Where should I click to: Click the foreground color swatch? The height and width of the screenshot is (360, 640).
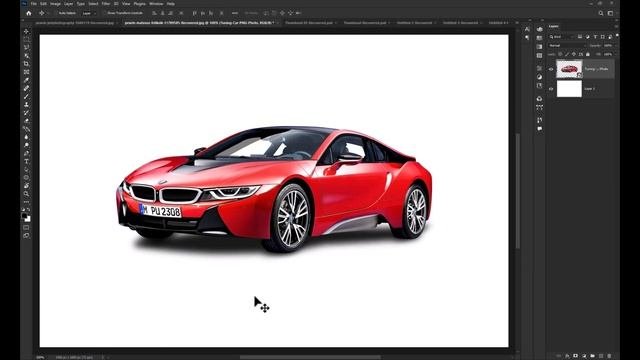[24, 216]
